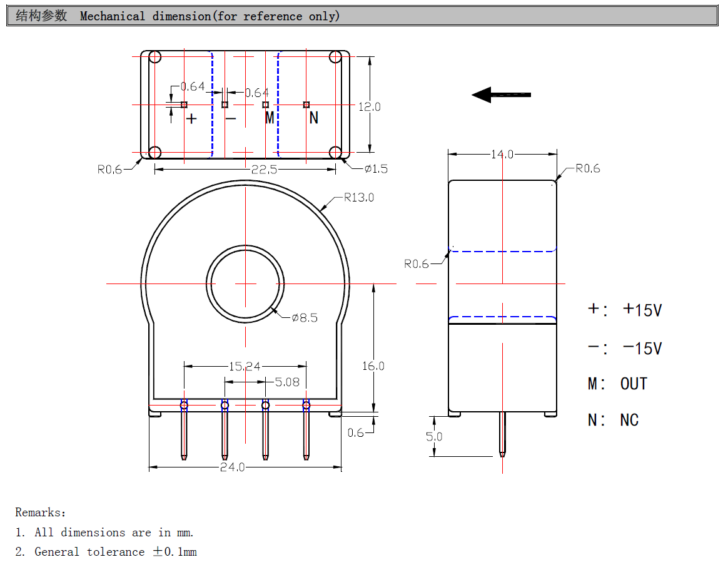Click the '+: +15V' legend entry

tap(624, 309)
